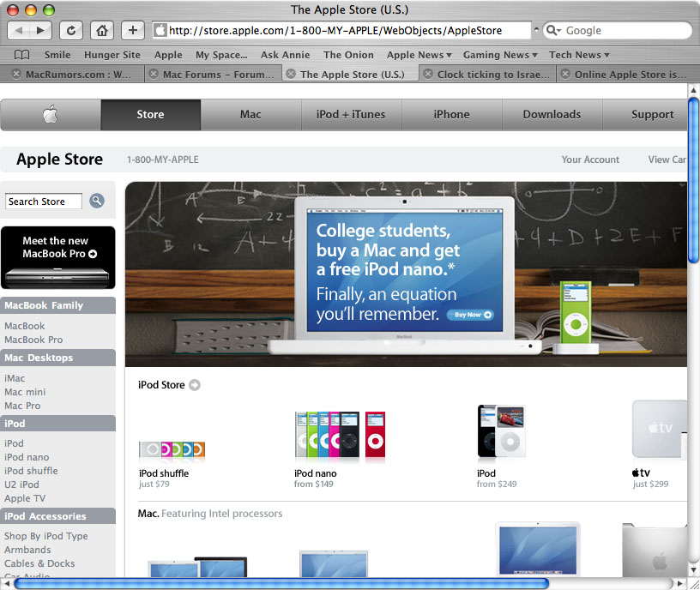Click the U2 iPod sidebar link
This screenshot has width=700, height=590.
[22, 485]
